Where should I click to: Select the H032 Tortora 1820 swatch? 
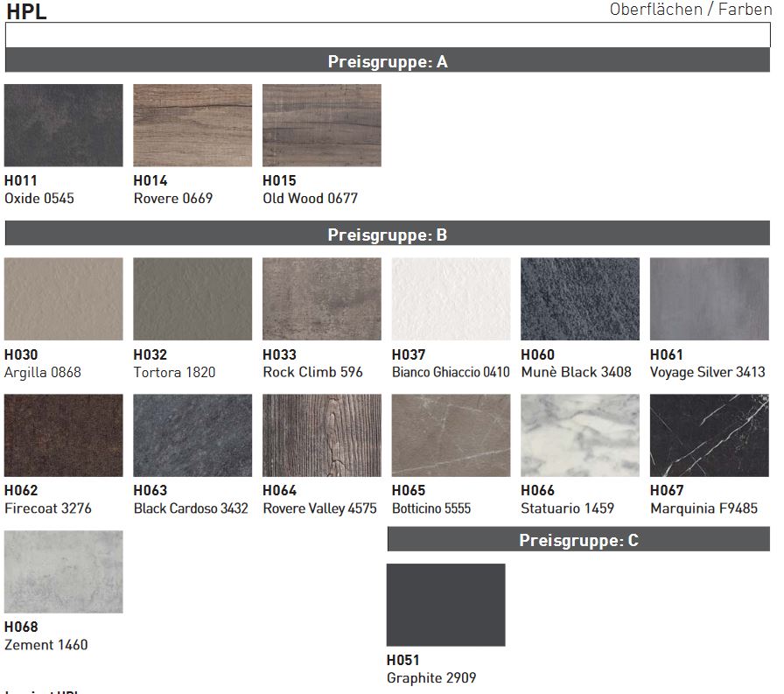point(192,299)
